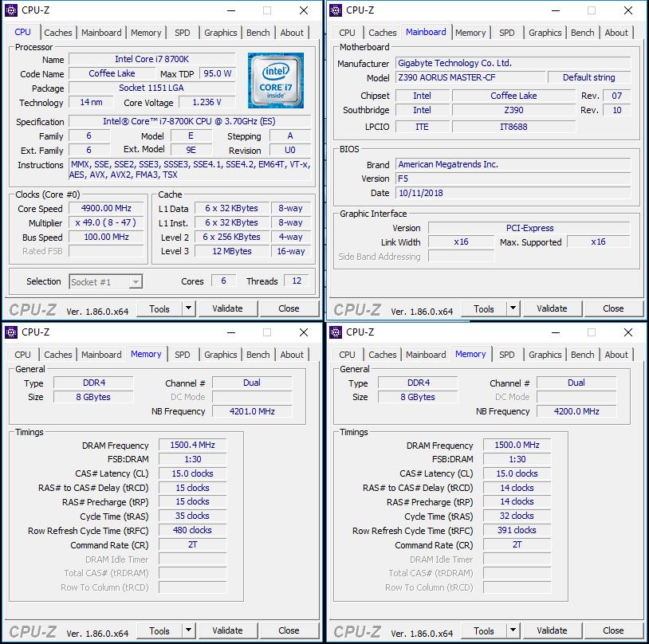The image size is (649, 644).
Task: Switch to CPU tab in bottom-left Memory window
Action: point(22,355)
